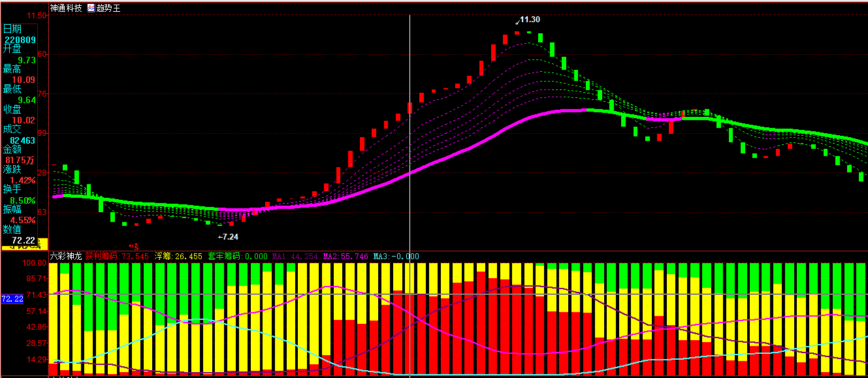
Task: Click the 金额 label
Action: pyautogui.click(x=12, y=150)
